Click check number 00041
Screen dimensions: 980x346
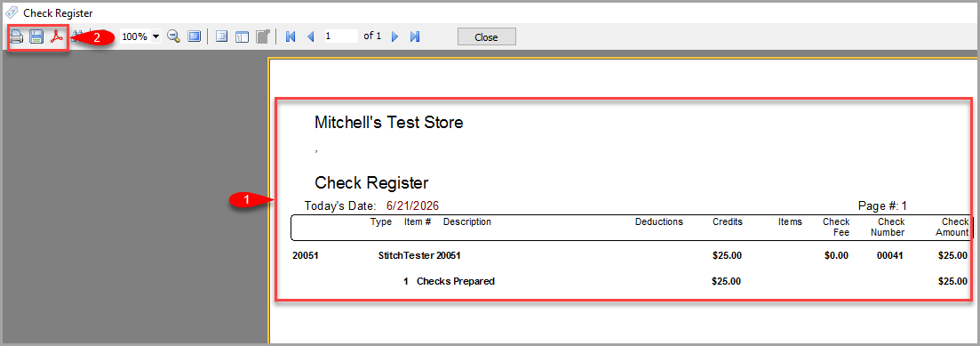click(890, 255)
